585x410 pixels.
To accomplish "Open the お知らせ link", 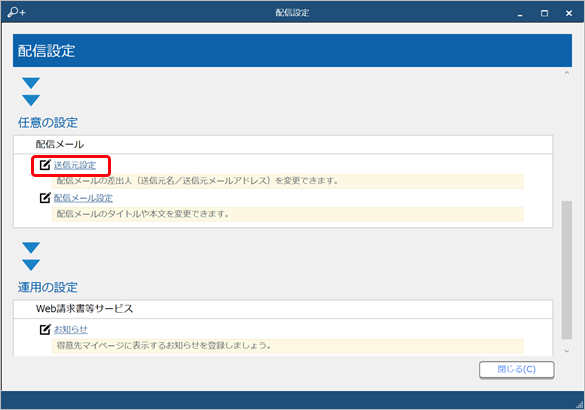I will pyautogui.click(x=71, y=330).
